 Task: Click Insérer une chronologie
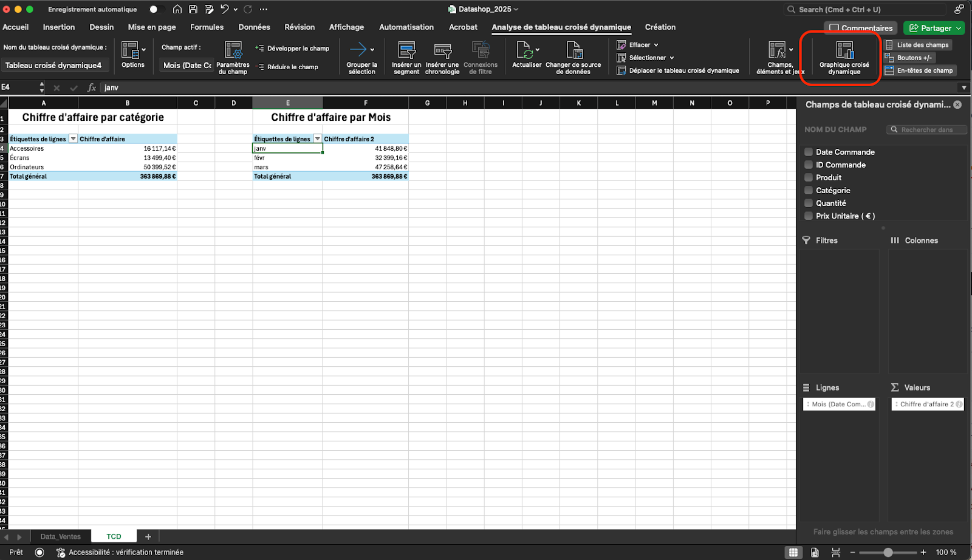[442, 58]
